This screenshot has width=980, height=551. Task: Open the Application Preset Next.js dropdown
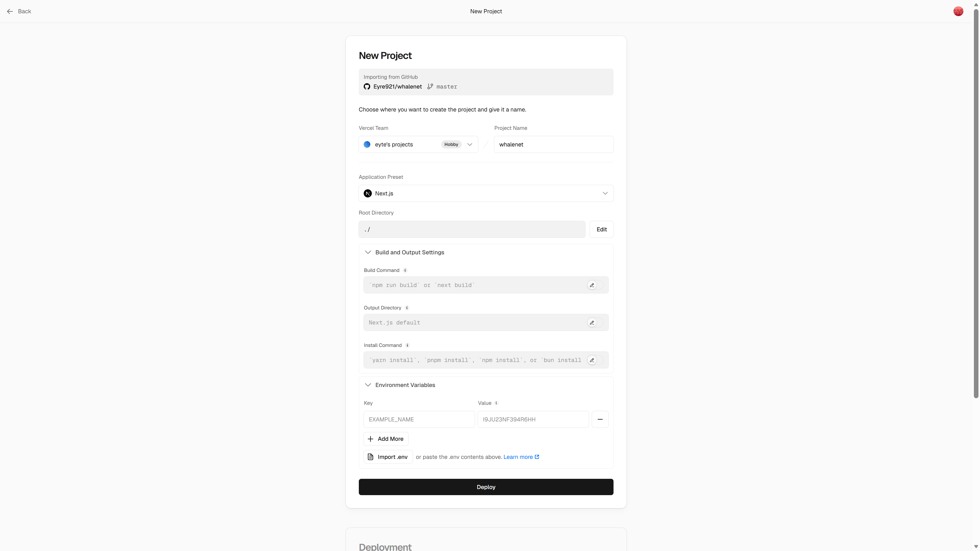[486, 194]
